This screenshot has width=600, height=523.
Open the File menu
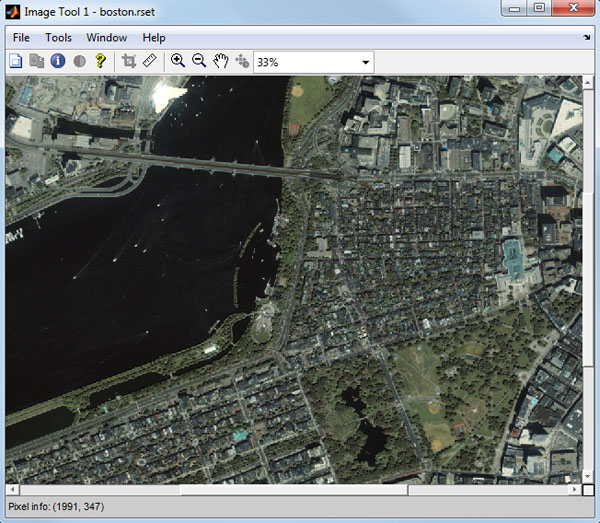pos(21,37)
